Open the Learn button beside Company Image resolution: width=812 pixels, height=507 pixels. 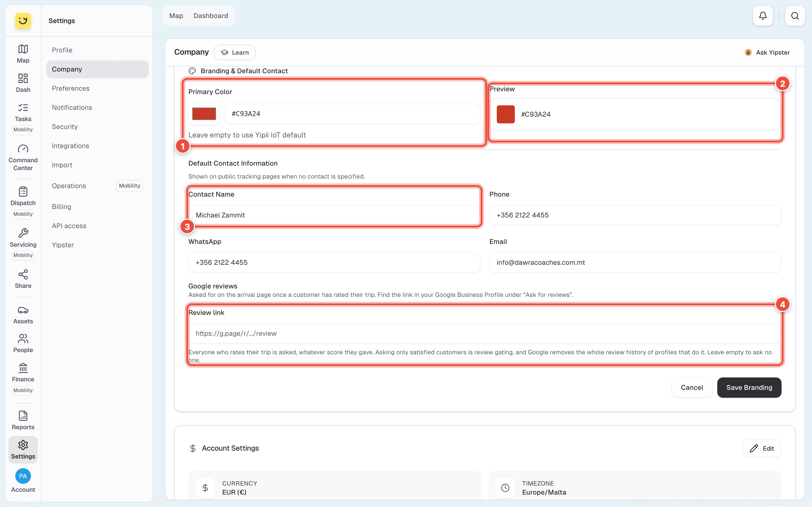(235, 52)
